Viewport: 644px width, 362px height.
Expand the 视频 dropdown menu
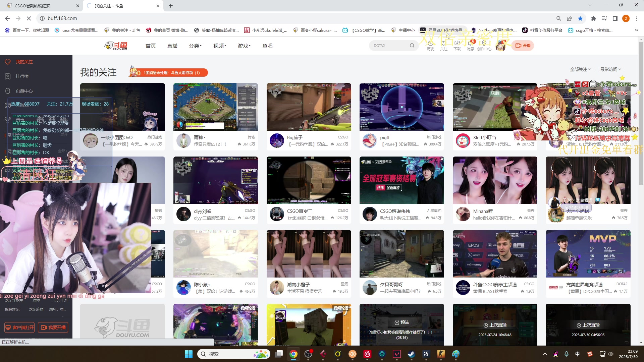pos(220,46)
